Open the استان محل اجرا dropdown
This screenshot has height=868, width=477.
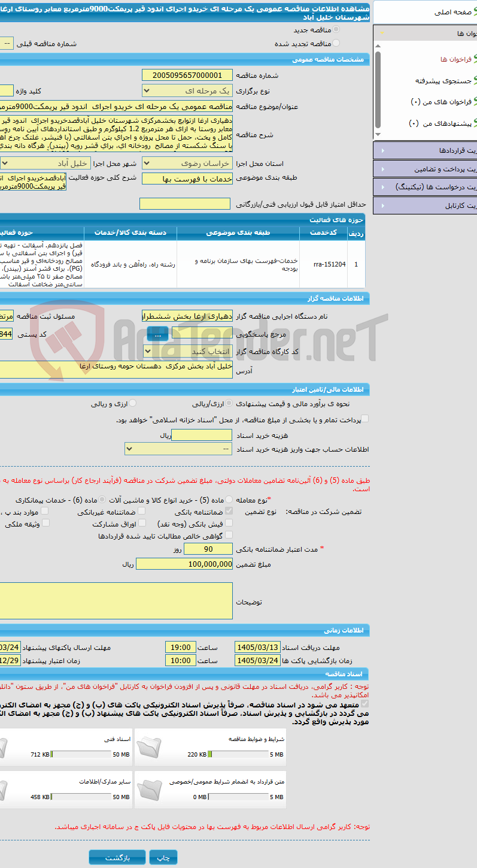[x=186, y=163]
